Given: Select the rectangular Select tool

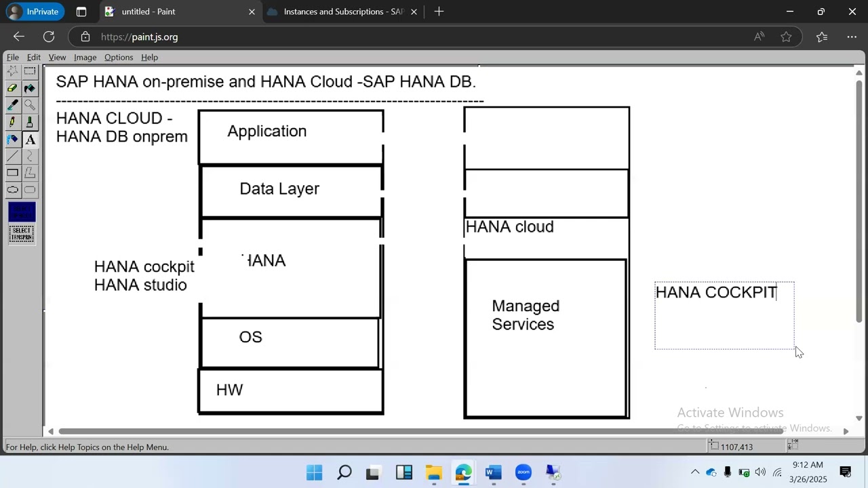Looking at the screenshot, I should 30,71.
